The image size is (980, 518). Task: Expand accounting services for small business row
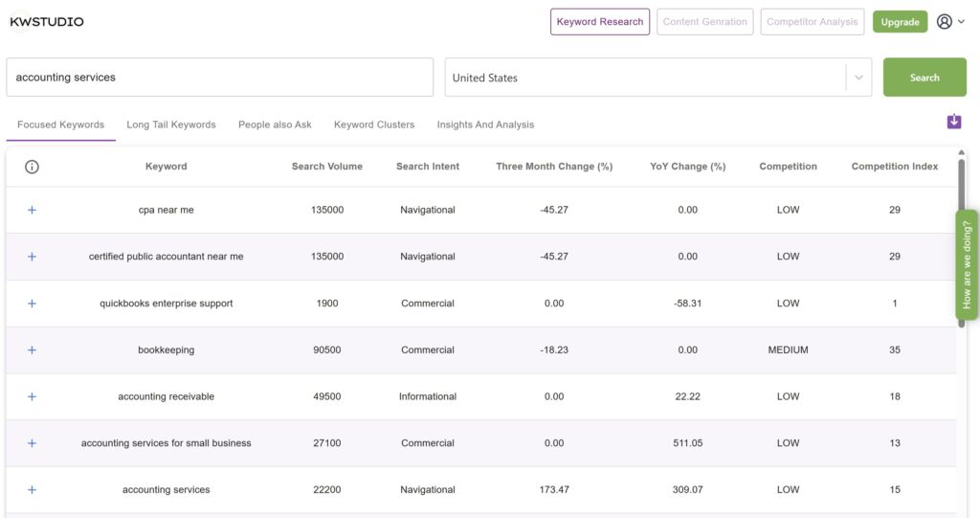tap(32, 443)
